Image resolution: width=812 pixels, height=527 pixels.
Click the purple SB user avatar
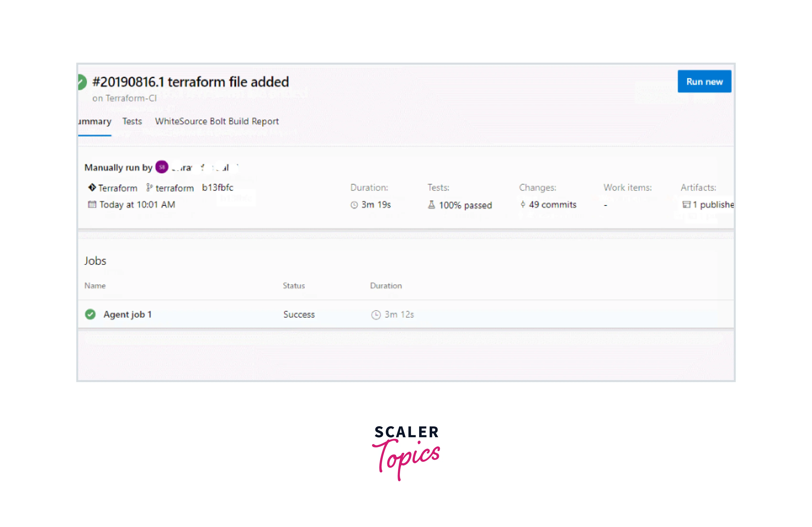162,167
